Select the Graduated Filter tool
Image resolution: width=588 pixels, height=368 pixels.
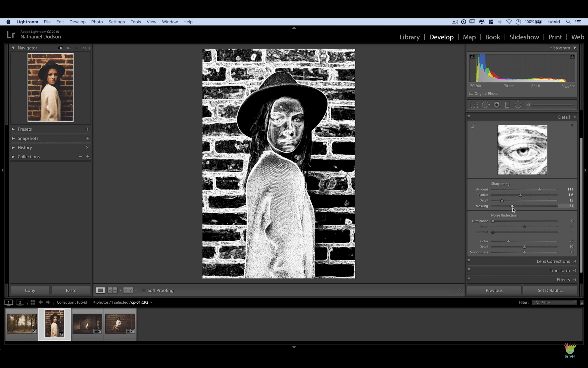pos(507,105)
